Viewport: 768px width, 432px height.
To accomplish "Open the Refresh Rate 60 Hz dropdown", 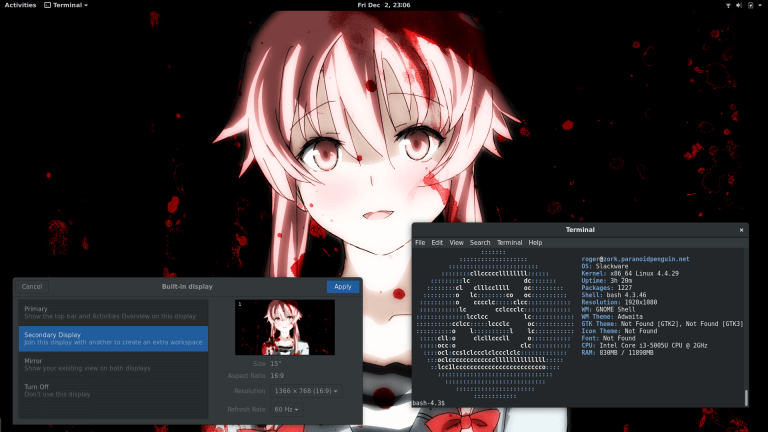I will click(287, 409).
